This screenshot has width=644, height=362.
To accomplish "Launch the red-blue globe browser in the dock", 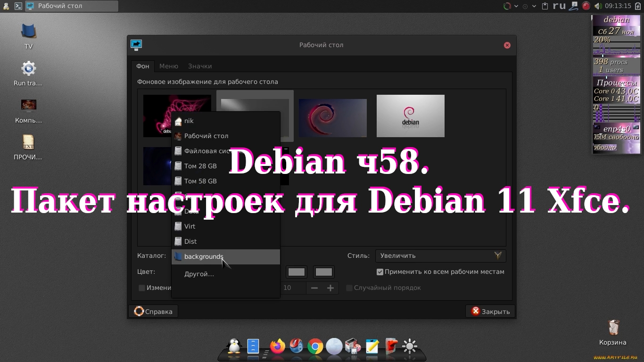I will (297, 346).
